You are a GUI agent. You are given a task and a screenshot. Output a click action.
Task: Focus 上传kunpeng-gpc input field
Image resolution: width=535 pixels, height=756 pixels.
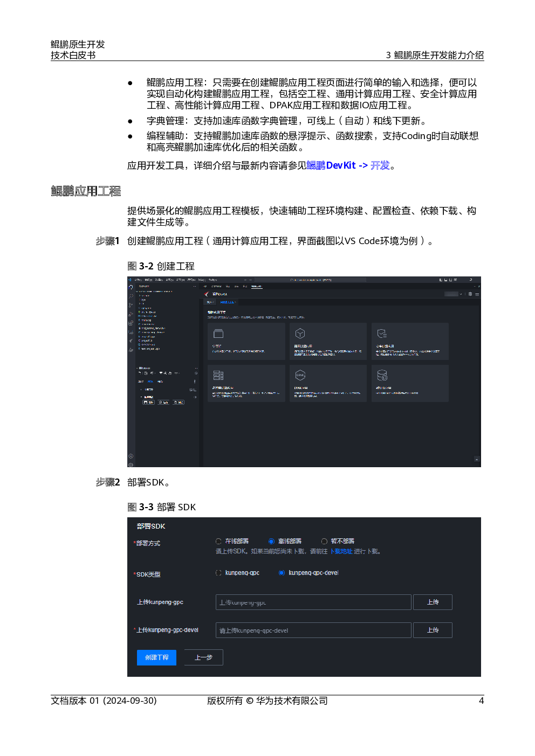[x=313, y=602]
